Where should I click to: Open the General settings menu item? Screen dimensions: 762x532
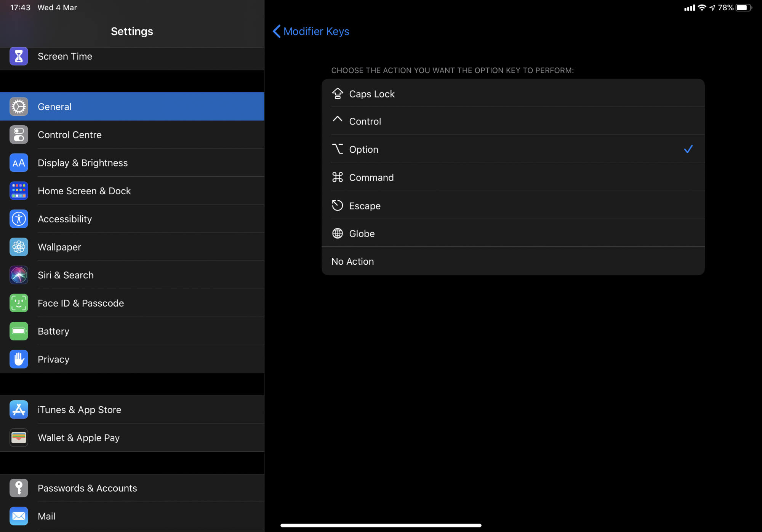131,107
